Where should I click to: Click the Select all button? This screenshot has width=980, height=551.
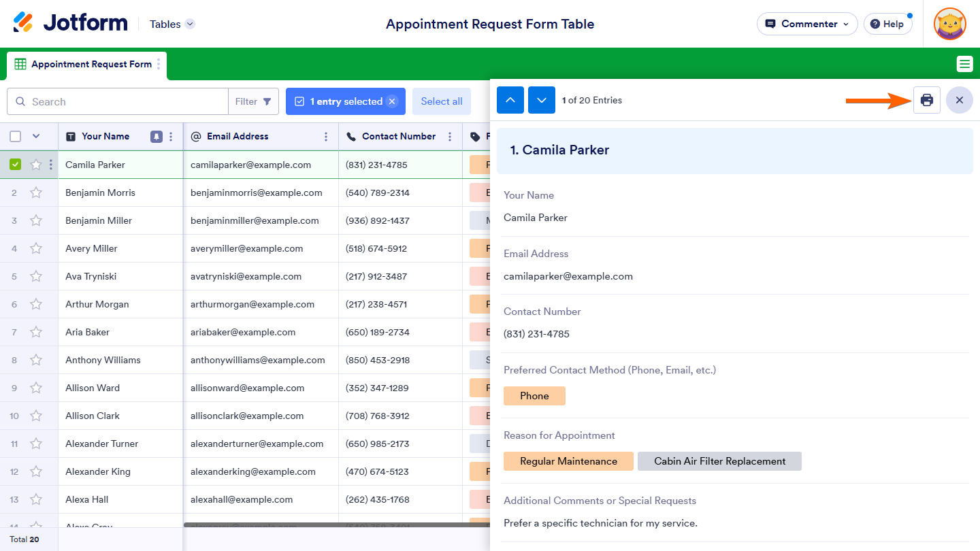click(441, 101)
